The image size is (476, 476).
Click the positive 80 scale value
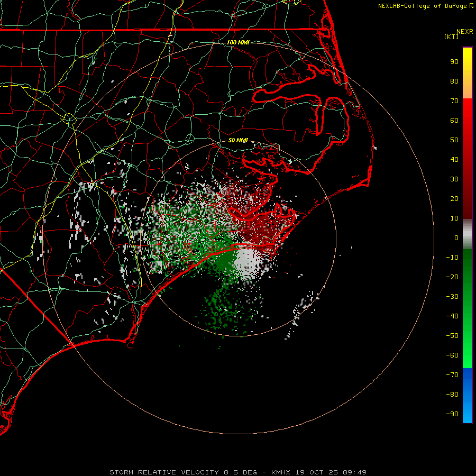454,81
